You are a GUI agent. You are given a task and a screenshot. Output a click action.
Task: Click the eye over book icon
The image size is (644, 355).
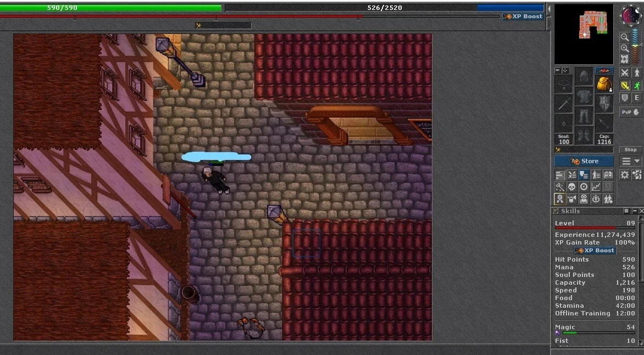(x=584, y=199)
